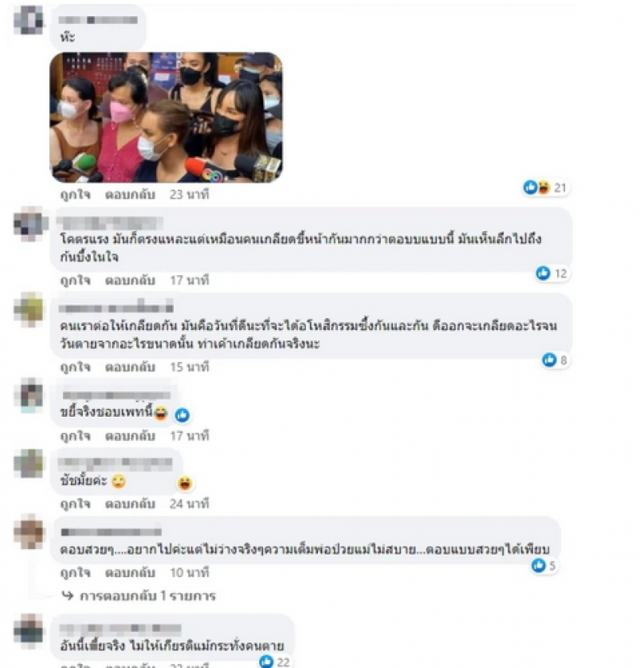The height and width of the screenshot is (668, 644).
Task: Click the blurred name above the 10 นาที comment
Action: tap(111, 532)
